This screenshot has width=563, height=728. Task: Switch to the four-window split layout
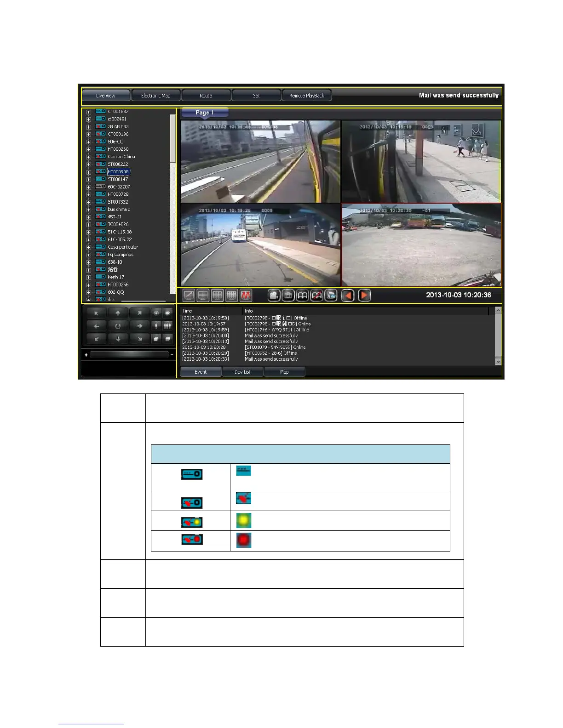click(x=203, y=296)
